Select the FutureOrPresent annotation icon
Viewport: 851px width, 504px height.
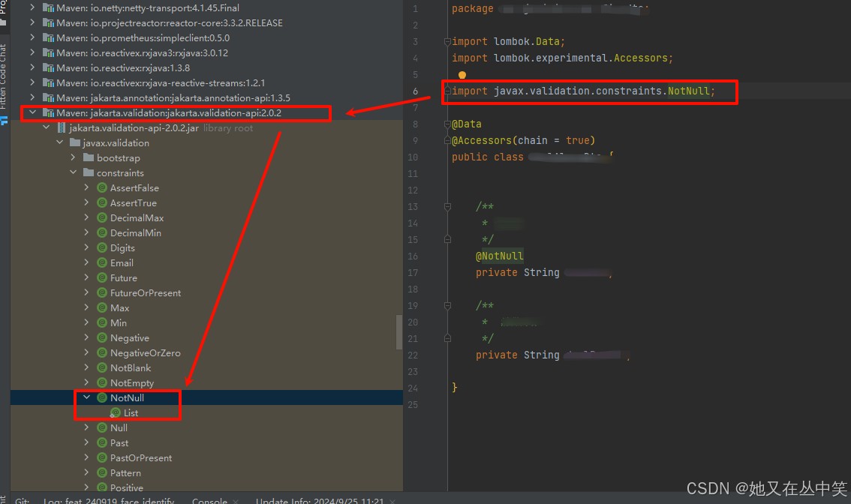[101, 293]
